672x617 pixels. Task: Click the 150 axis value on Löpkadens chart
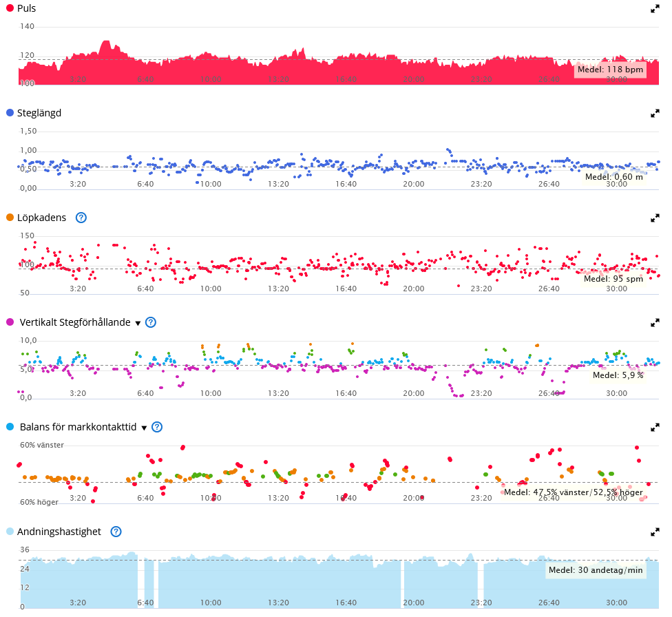click(27, 236)
